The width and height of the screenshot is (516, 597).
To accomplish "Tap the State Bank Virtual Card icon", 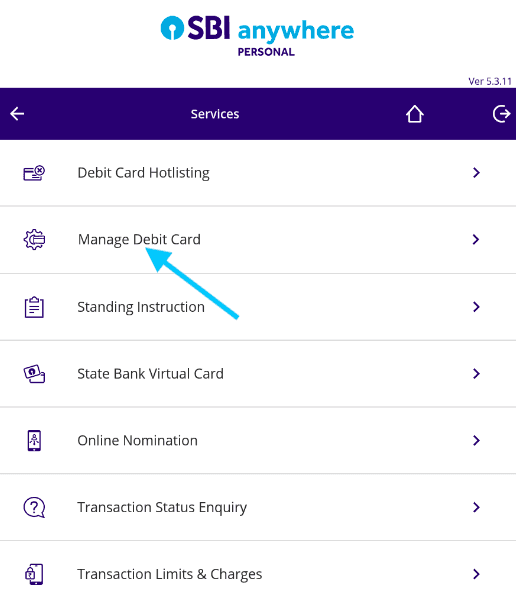I will [x=34, y=374].
